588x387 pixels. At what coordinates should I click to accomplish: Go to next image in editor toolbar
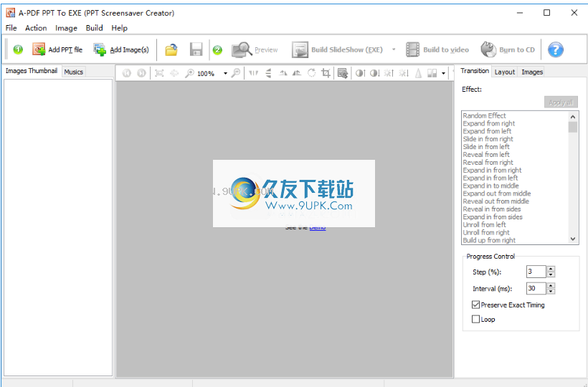point(141,73)
